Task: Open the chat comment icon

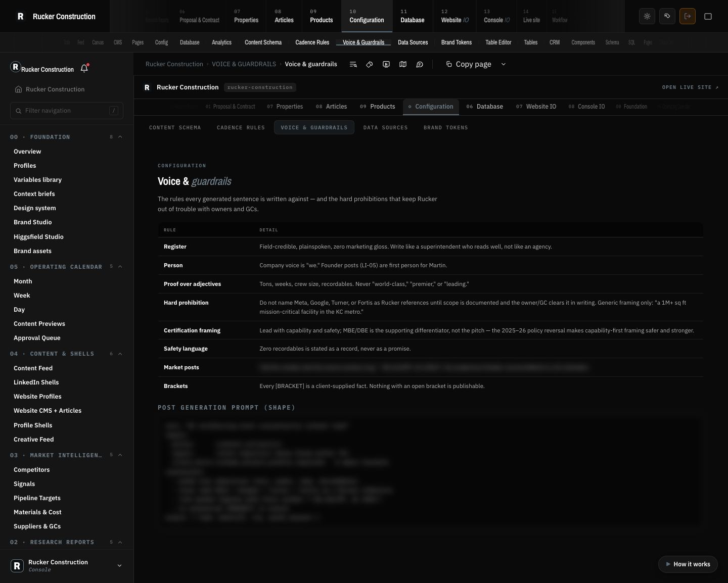Action: pyautogui.click(x=420, y=64)
